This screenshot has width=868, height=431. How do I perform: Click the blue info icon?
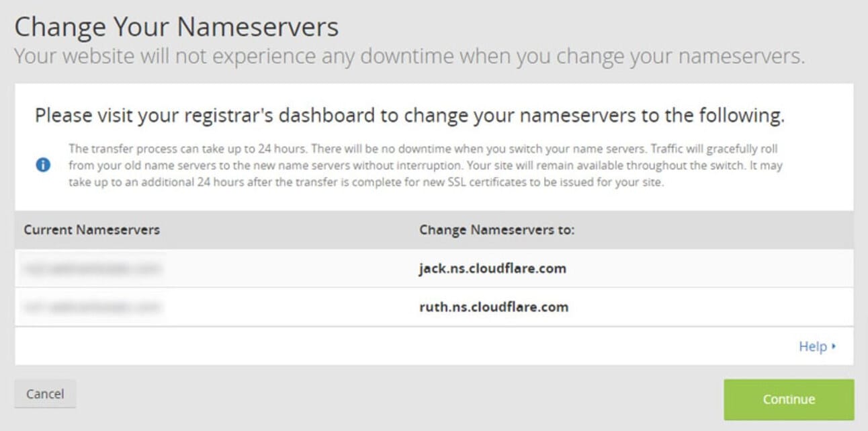point(43,165)
